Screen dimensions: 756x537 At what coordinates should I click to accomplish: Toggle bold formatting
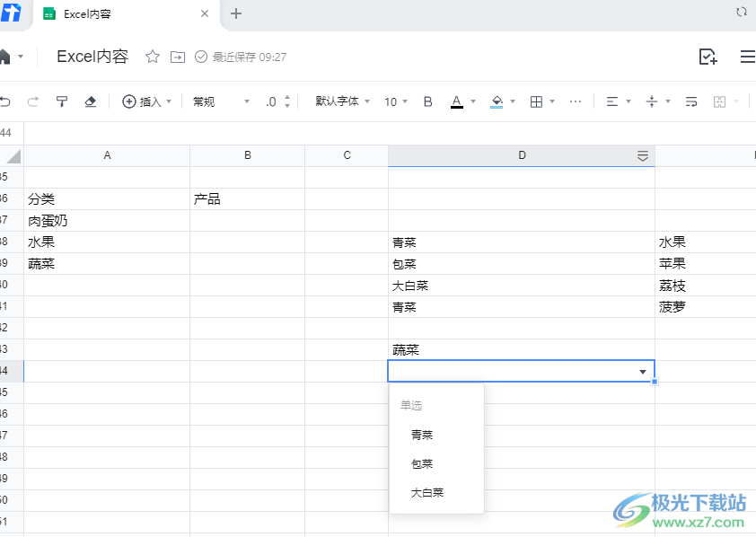tap(427, 101)
